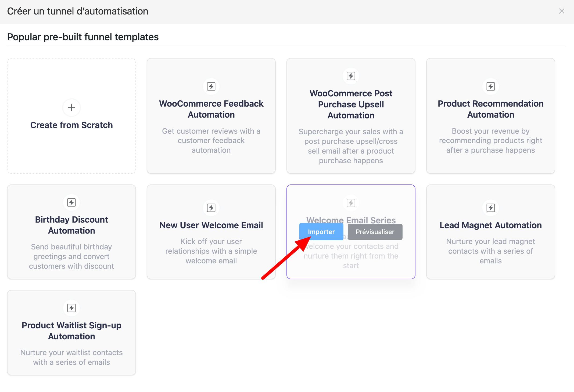Screen dimensions: 574x392
Task: Import the Welcome Email Series template
Action: click(321, 232)
